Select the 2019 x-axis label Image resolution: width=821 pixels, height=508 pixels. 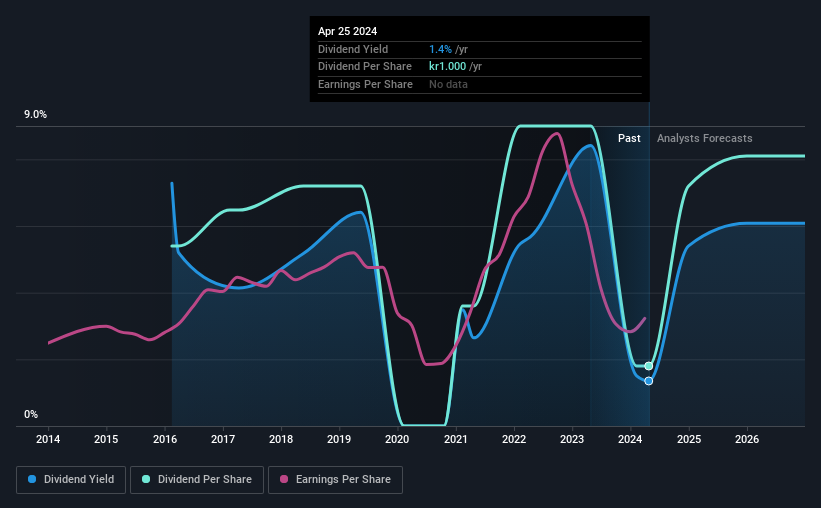click(339, 439)
